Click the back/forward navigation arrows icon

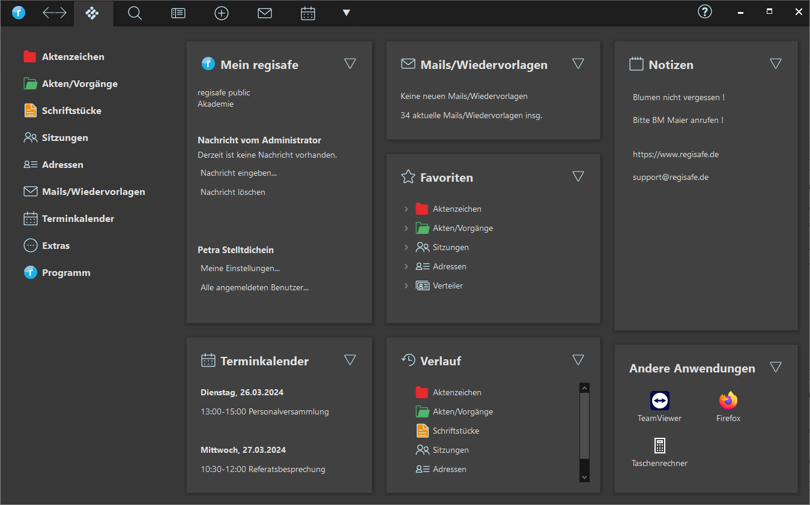[54, 13]
